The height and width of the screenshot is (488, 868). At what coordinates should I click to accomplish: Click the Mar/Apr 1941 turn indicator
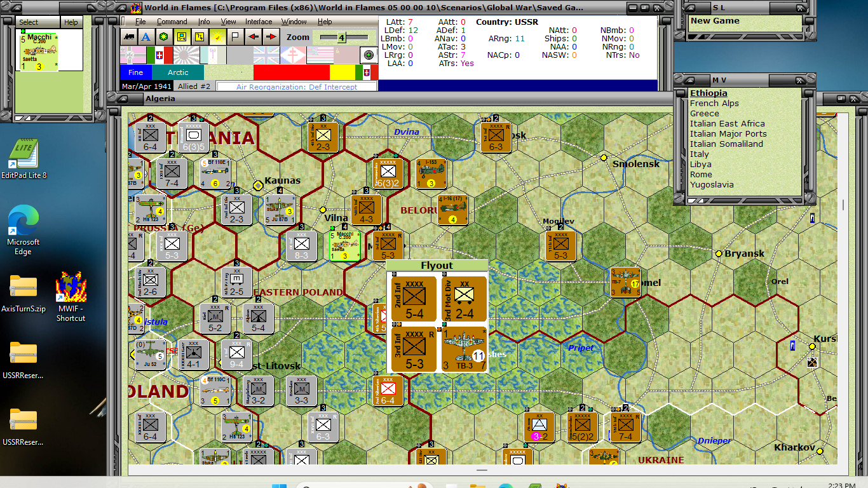point(147,86)
